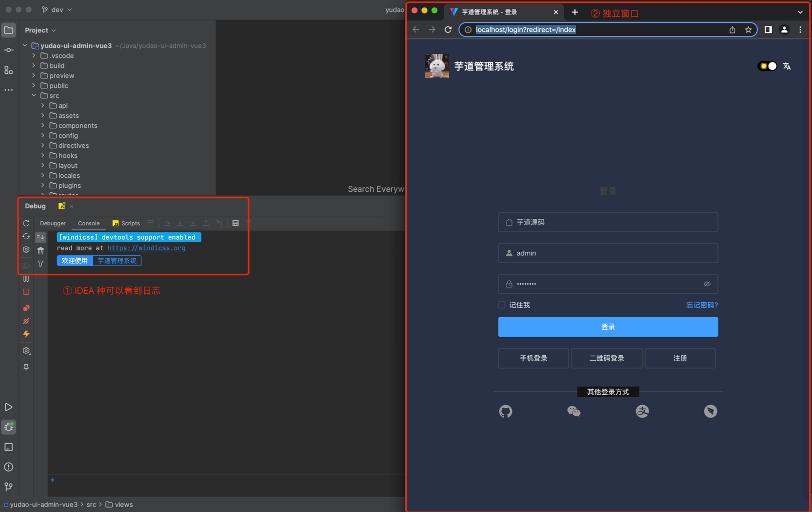The width and height of the screenshot is (812, 512).
Task: Select the GitHub login icon
Action: (x=505, y=411)
